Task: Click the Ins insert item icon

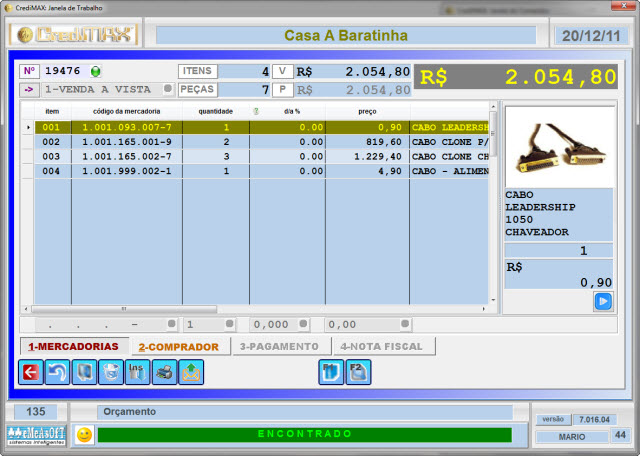Action: click(138, 372)
